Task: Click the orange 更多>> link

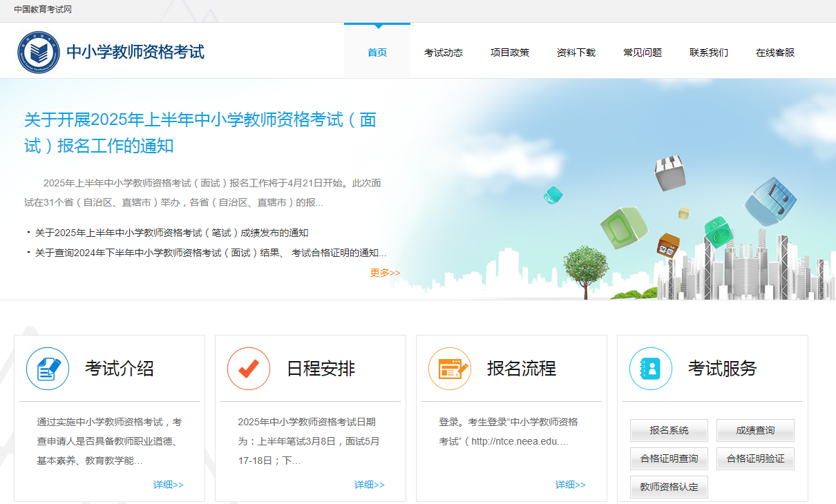Action: (x=385, y=273)
